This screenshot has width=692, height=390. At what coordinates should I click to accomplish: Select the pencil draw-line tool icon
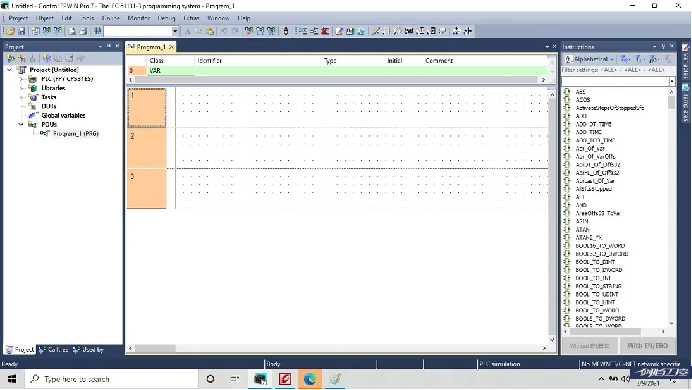[x=376, y=31]
